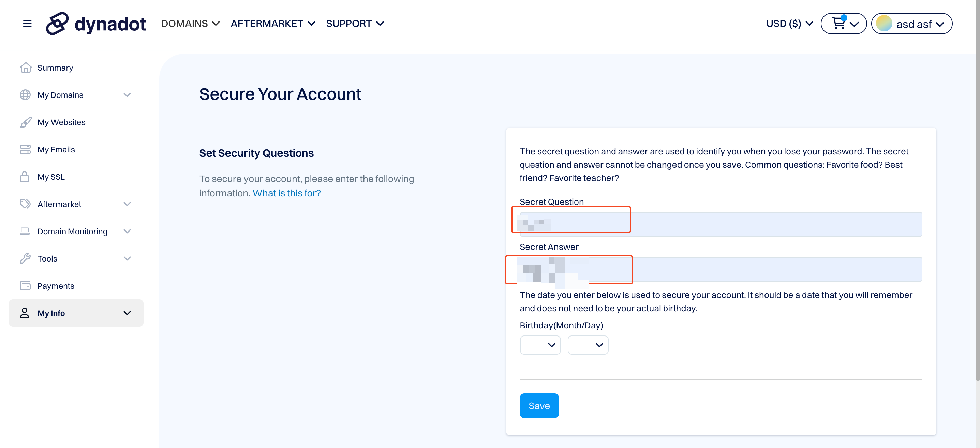This screenshot has height=448, width=980.
Task: Click the Payments wallet icon
Action: [x=25, y=286]
